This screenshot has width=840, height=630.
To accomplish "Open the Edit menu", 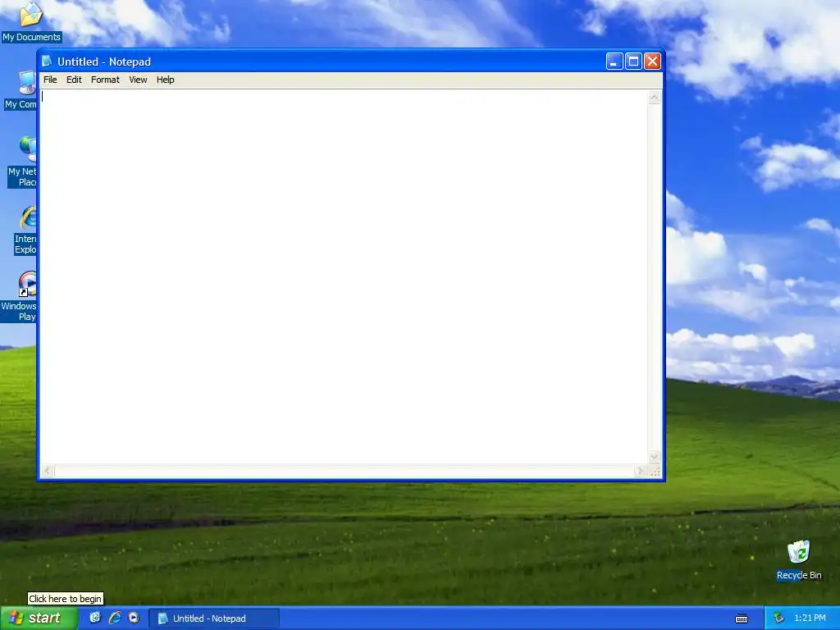I will coord(74,80).
